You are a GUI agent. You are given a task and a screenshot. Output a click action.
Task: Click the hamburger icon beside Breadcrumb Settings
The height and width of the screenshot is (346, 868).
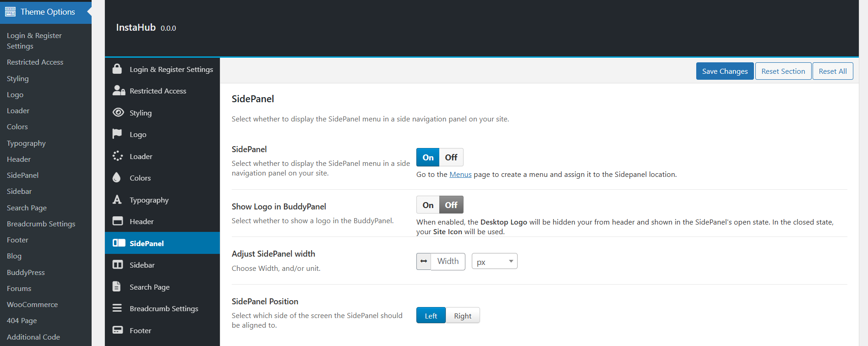tap(117, 308)
